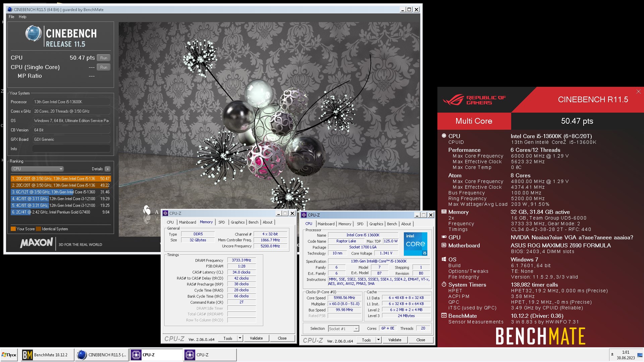Viewport: 644px width, 362px height.
Task: Switch to Mainboard tab in right CPU-Z window
Action: pyautogui.click(x=326, y=224)
